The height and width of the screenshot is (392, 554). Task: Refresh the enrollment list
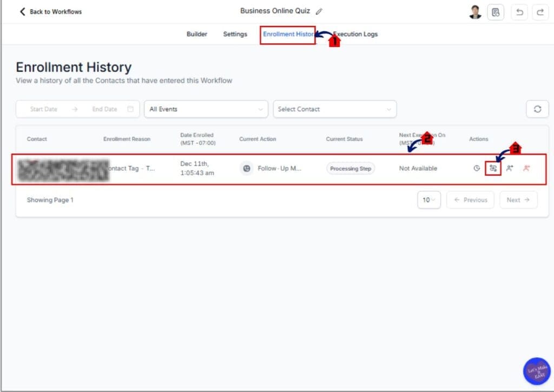537,109
